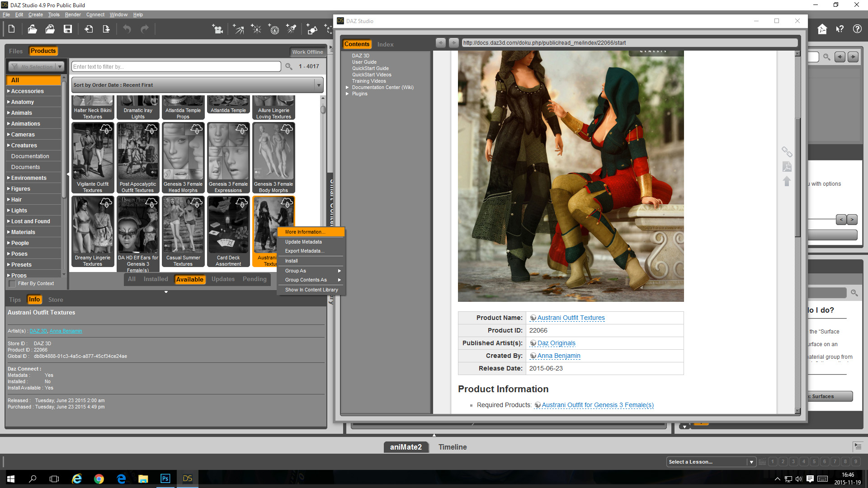Switch the bottom filter to All products
This screenshot has height=488, width=868.
pos(132,279)
